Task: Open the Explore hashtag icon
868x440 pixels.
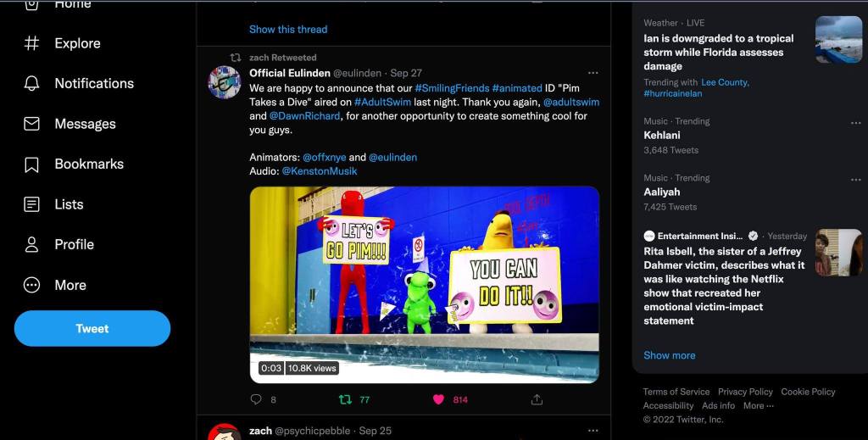Action: 31,43
